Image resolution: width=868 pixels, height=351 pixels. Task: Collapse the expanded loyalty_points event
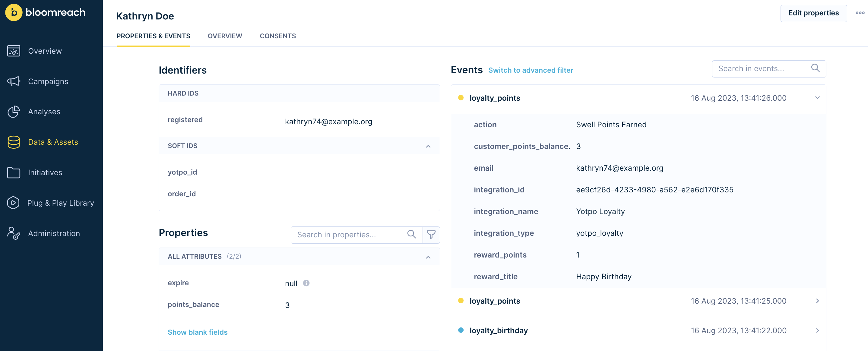point(817,98)
